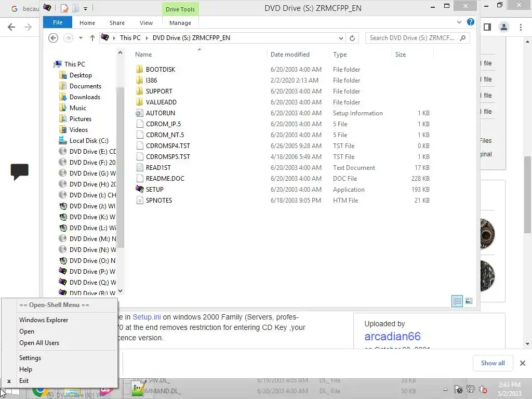
Task: Follow the Setup.ini link in browser page
Action: point(147,317)
